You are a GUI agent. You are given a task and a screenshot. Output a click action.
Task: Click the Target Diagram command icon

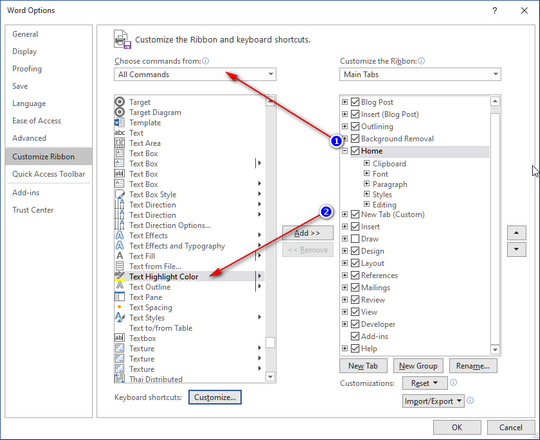tap(120, 112)
